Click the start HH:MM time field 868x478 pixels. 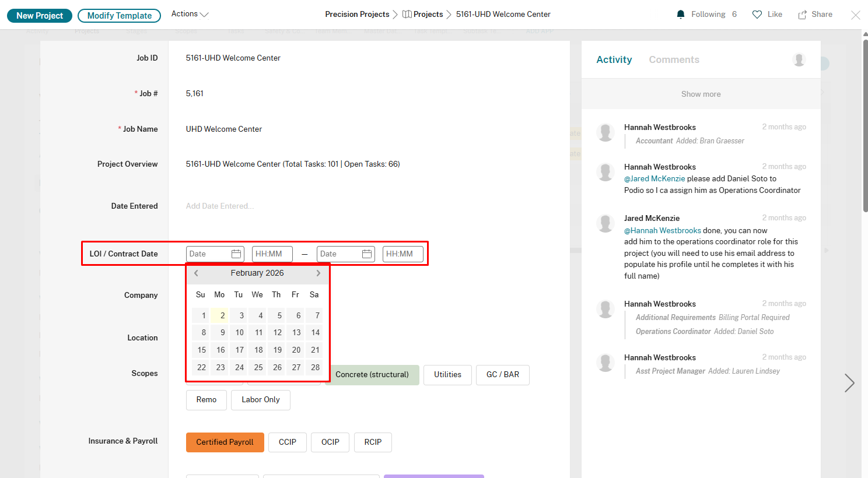pyautogui.click(x=272, y=254)
